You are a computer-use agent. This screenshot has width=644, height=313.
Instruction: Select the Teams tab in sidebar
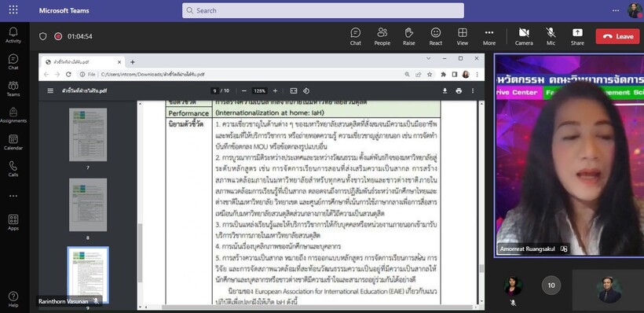pyautogui.click(x=13, y=89)
